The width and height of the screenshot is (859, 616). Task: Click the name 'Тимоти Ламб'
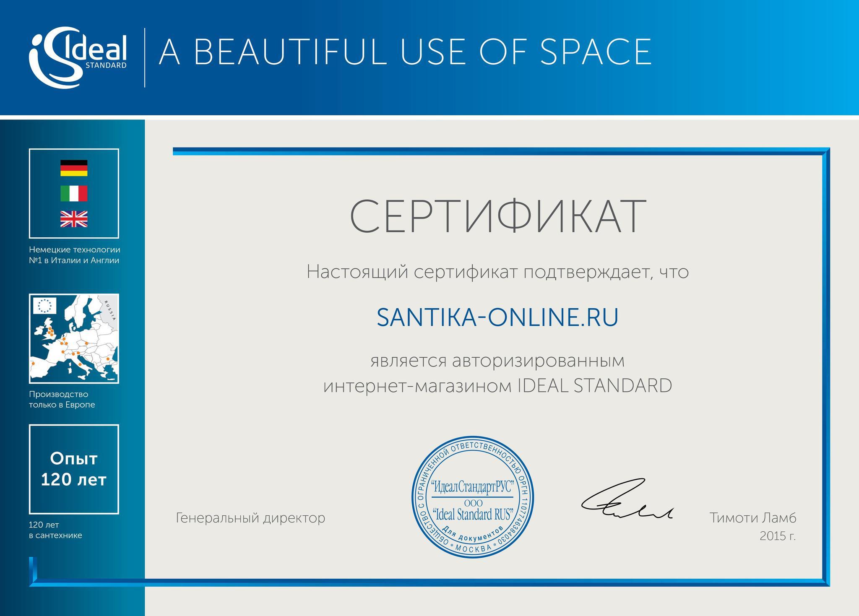click(x=752, y=518)
